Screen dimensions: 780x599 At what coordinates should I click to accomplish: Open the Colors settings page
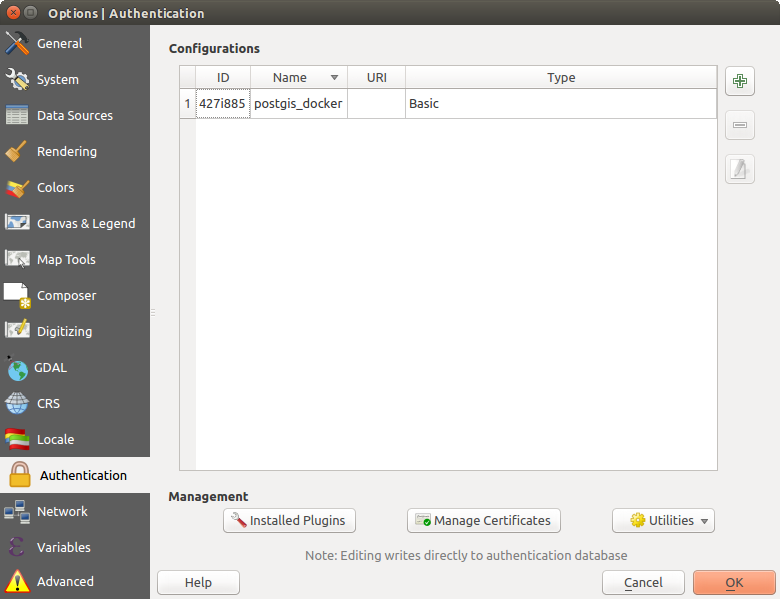click(55, 188)
